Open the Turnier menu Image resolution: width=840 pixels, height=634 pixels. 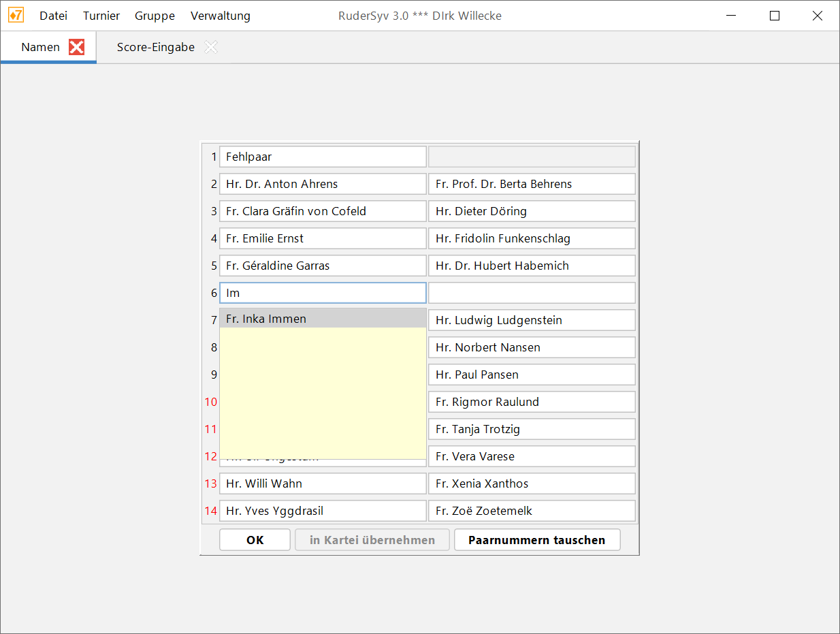101,16
